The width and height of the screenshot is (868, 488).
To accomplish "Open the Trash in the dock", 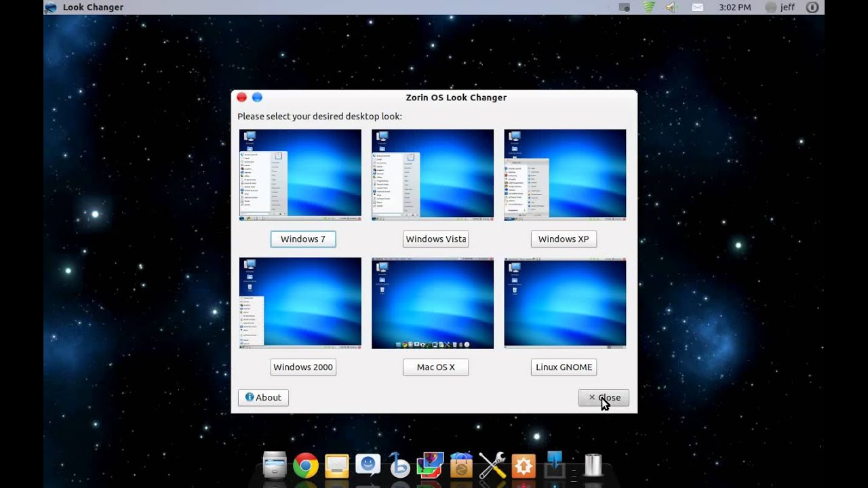I will (593, 465).
